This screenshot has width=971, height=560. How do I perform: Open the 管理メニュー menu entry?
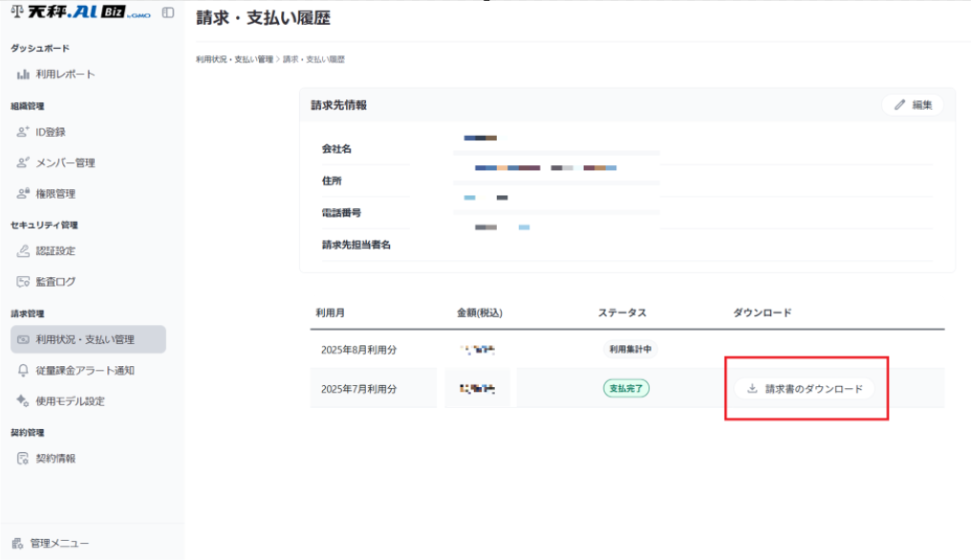(59, 543)
